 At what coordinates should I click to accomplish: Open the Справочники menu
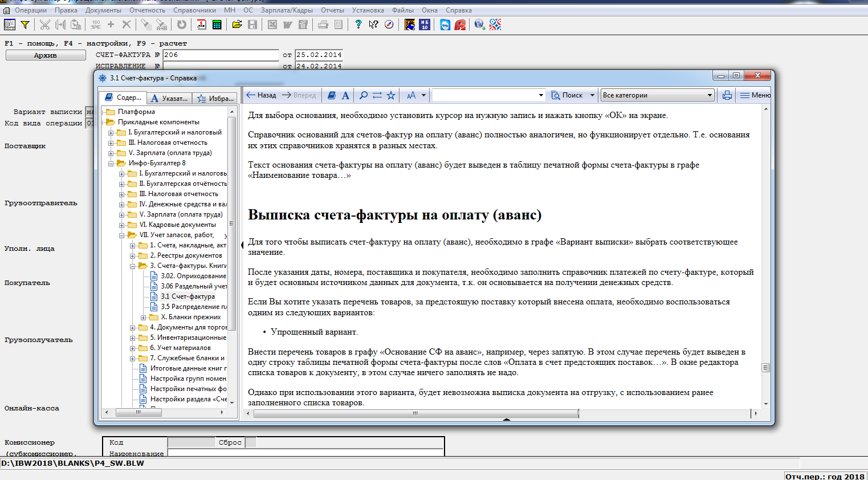(x=194, y=10)
